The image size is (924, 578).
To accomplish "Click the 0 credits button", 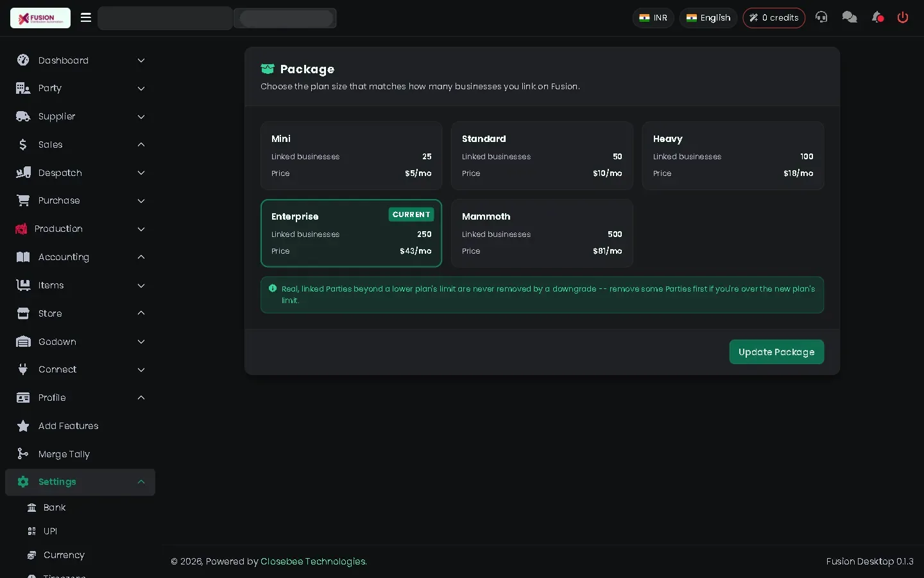I will pyautogui.click(x=774, y=18).
